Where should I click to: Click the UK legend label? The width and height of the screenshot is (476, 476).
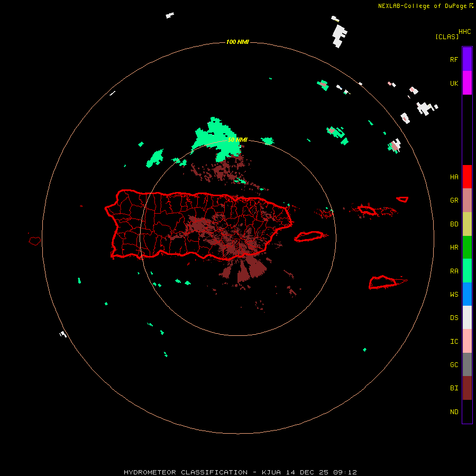tap(454, 84)
